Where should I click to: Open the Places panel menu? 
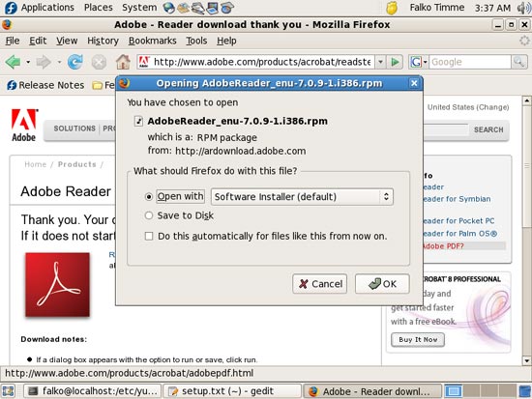(99, 8)
